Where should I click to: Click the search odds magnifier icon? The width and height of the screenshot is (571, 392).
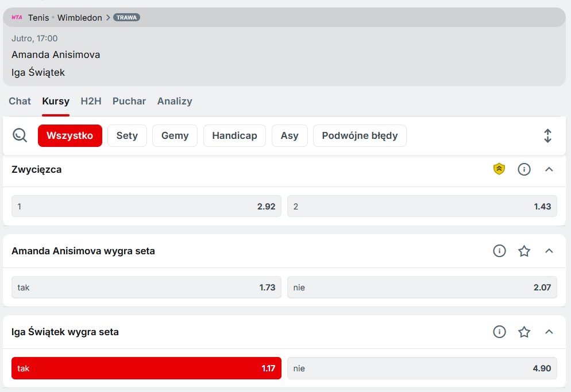click(20, 135)
